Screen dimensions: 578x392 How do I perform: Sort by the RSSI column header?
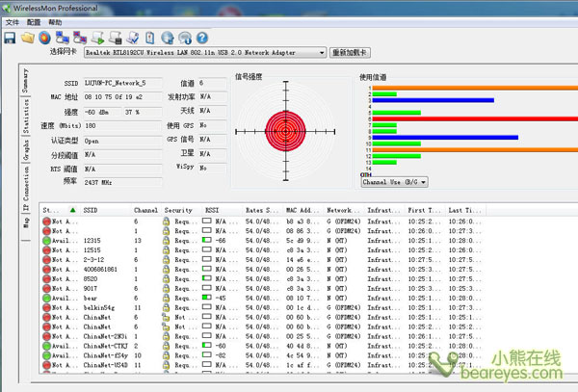(x=222, y=210)
